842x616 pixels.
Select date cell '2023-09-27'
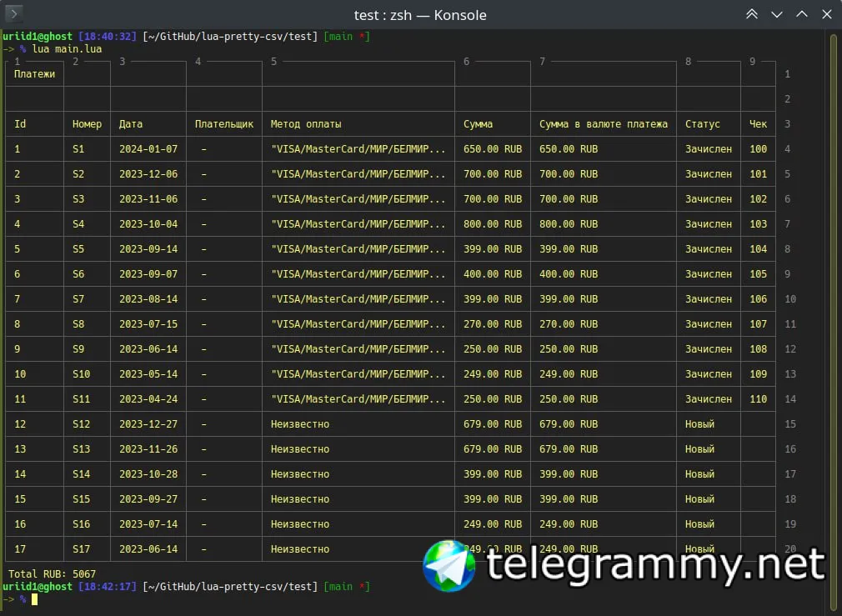[x=148, y=499]
